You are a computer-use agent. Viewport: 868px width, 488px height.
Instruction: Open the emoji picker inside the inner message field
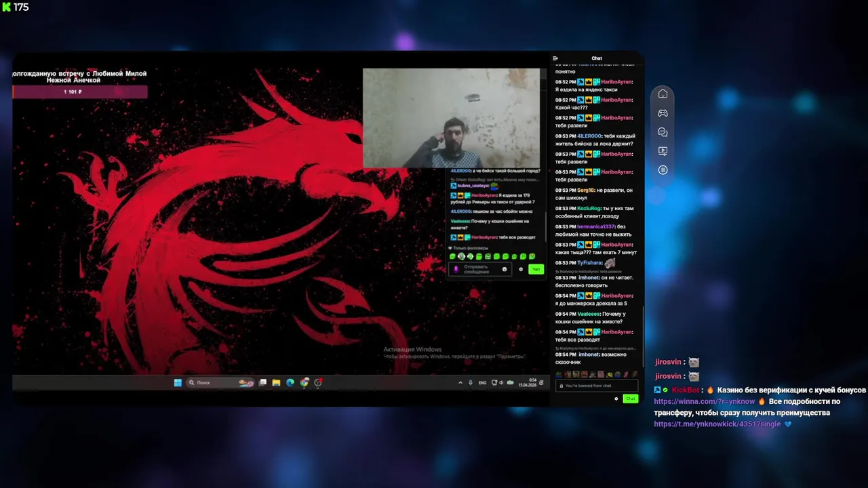[x=505, y=269]
